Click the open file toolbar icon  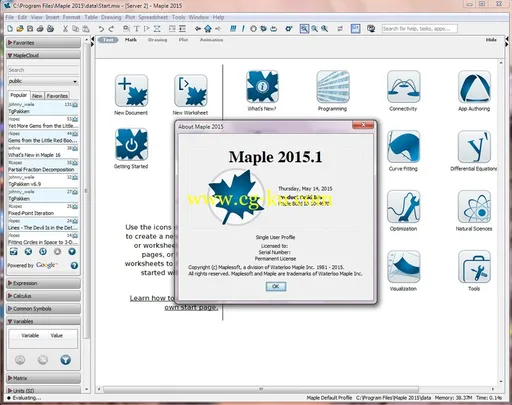click(x=20, y=29)
